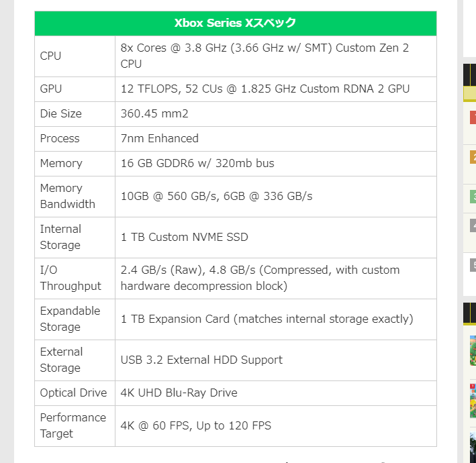Click the USB 3.2 External HDD Support text
This screenshot has width=476, height=463.
pyautogui.click(x=201, y=360)
